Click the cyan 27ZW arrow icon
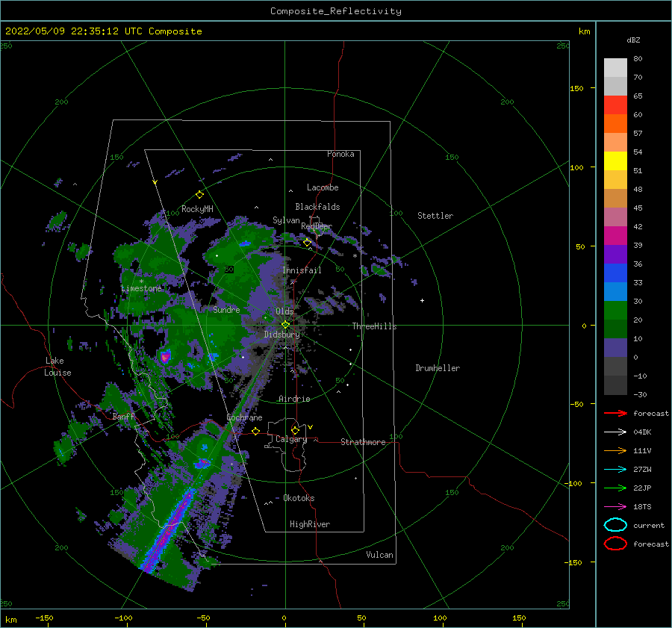The image size is (672, 628). click(x=615, y=470)
